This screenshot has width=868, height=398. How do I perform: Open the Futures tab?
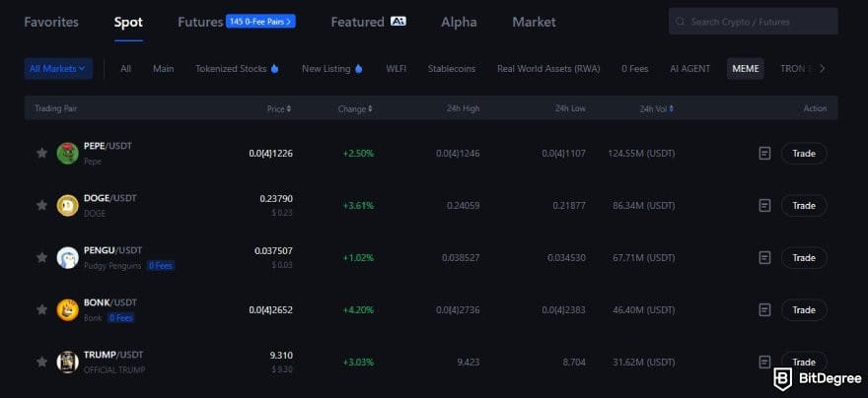coord(200,22)
